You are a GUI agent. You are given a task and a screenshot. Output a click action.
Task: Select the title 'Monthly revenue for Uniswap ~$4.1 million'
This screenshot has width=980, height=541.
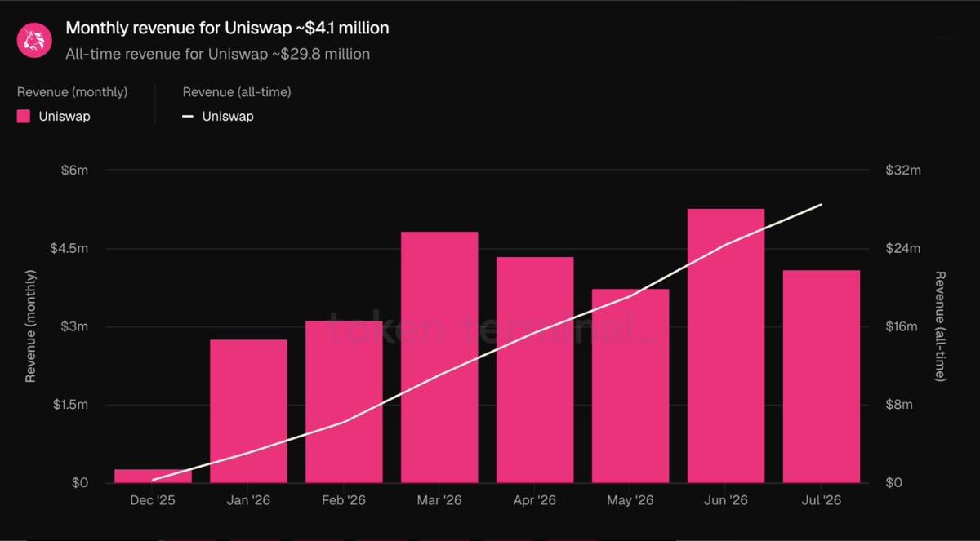coord(227,28)
